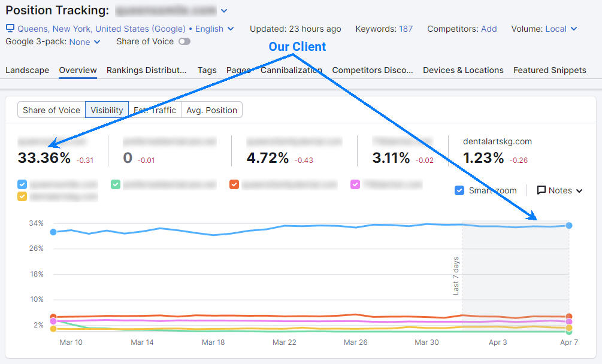Click the blue data point at Apr 7
Viewport: 602px width, 364px height.
[x=568, y=225]
